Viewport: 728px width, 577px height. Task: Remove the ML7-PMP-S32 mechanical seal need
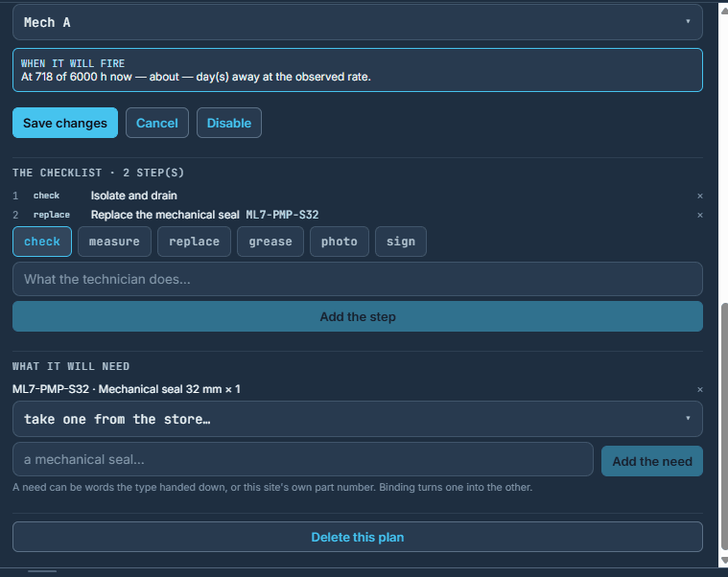[699, 389]
